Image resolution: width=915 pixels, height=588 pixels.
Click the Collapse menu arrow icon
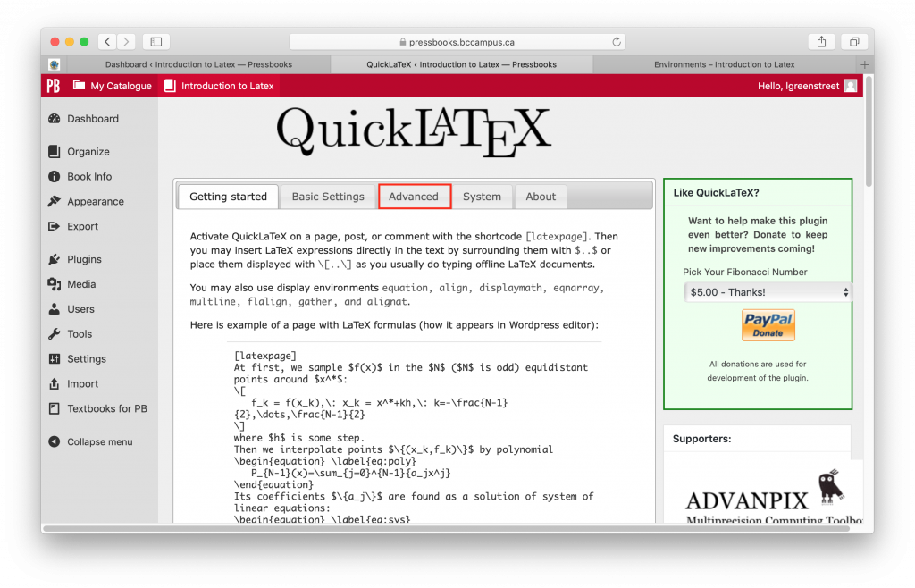[55, 441]
